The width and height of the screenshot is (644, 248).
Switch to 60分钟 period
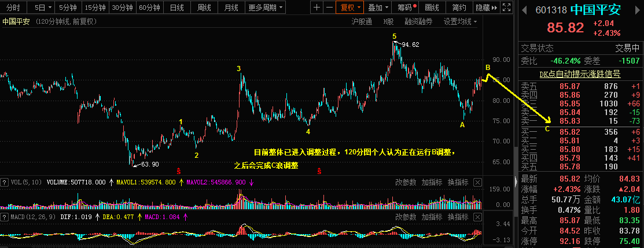tap(149, 8)
